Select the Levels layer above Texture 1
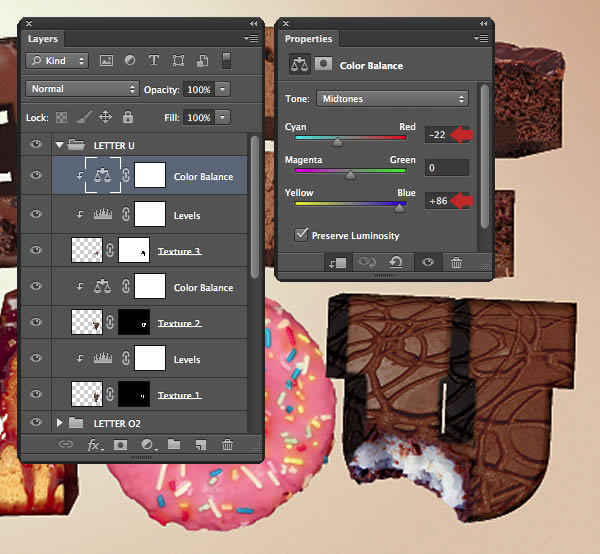Image resolution: width=600 pixels, height=554 pixels. [150, 358]
